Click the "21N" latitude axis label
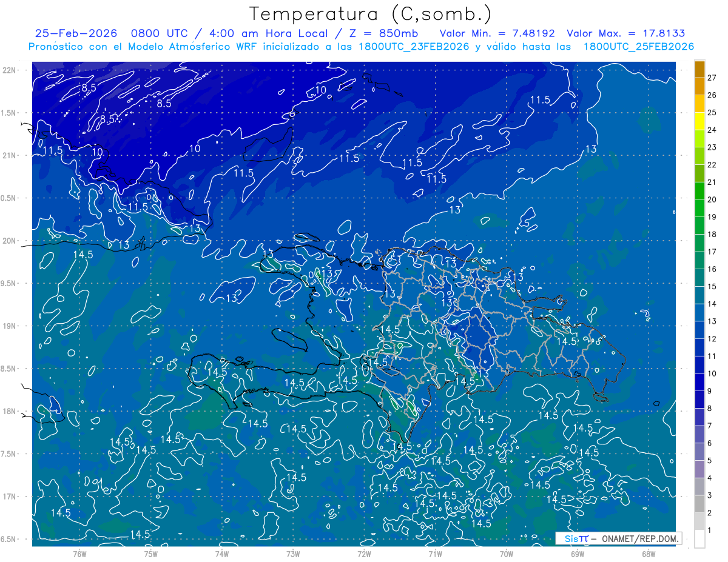This screenshot has width=728, height=562. coord(10,155)
